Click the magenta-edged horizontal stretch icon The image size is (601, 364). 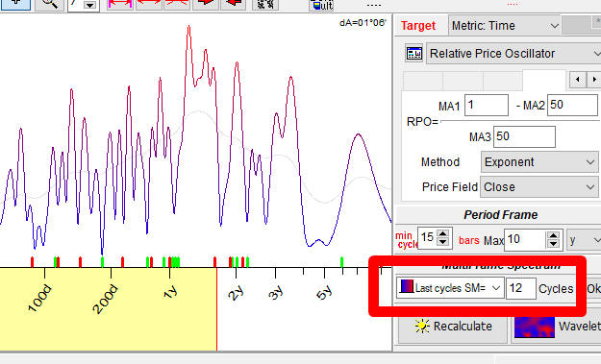[120, 4]
